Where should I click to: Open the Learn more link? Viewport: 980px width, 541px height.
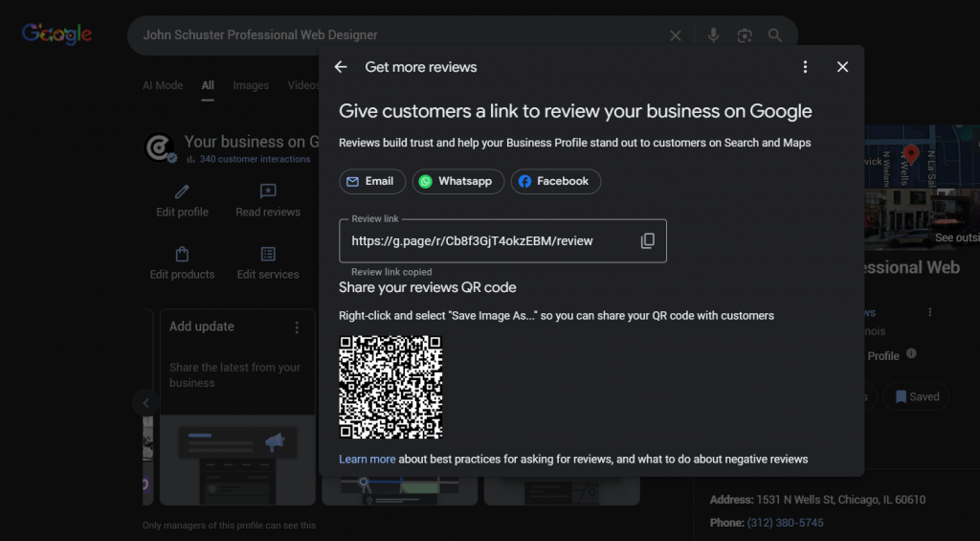[367, 460]
